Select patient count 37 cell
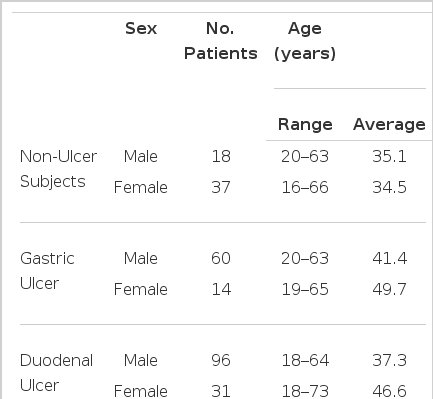The height and width of the screenshot is (399, 433). (221, 187)
